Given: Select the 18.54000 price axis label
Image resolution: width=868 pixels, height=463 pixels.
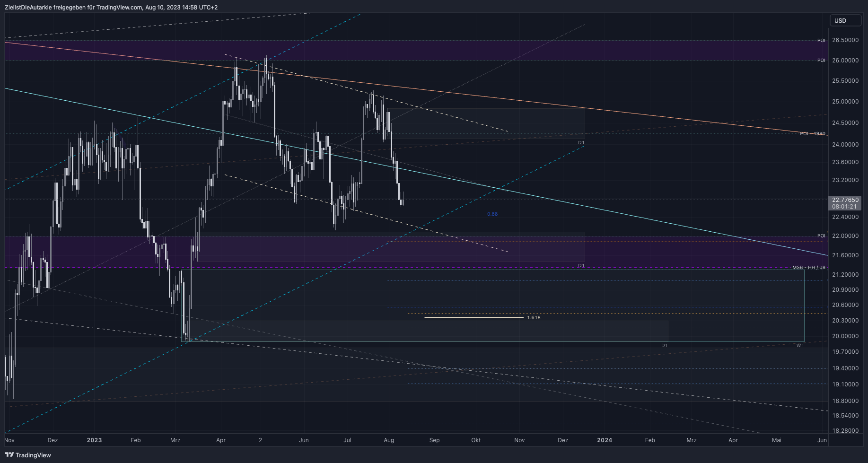Looking at the screenshot, I should pos(845,416).
